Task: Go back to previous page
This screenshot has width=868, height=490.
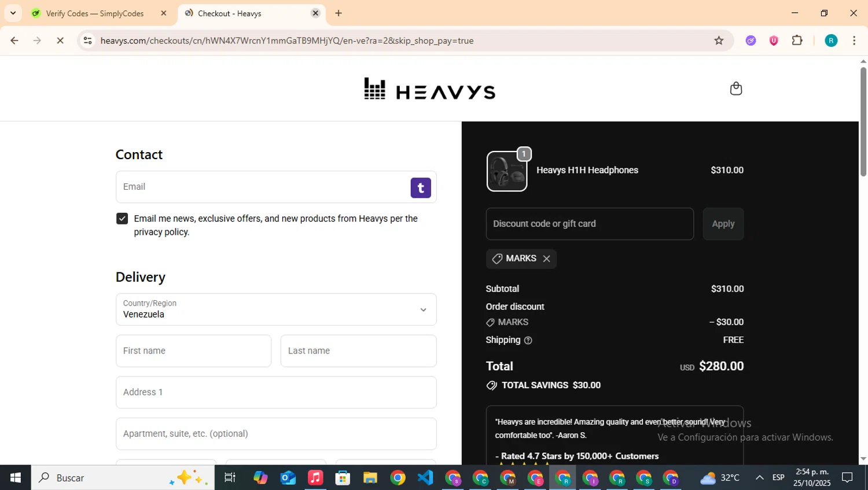Action: pos(14,40)
